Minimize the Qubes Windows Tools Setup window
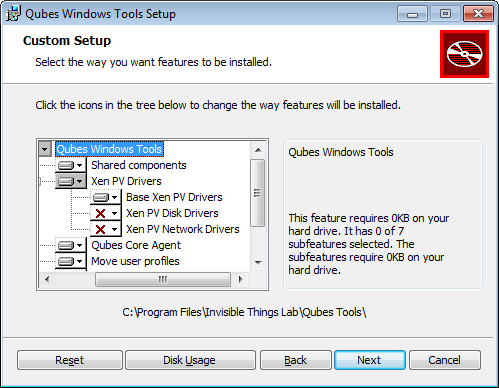This screenshot has width=499, height=388. [x=412, y=14]
